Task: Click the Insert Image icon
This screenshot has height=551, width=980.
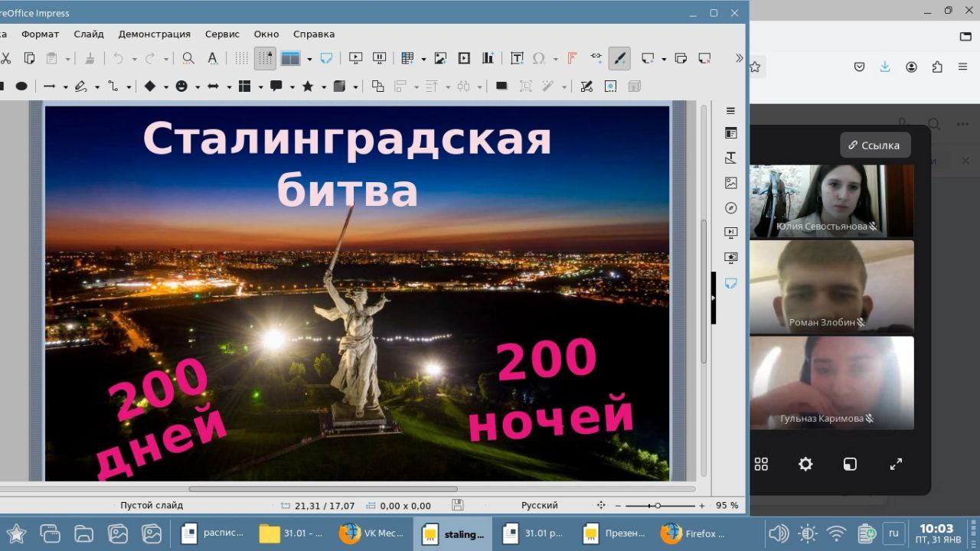Action: click(440, 58)
